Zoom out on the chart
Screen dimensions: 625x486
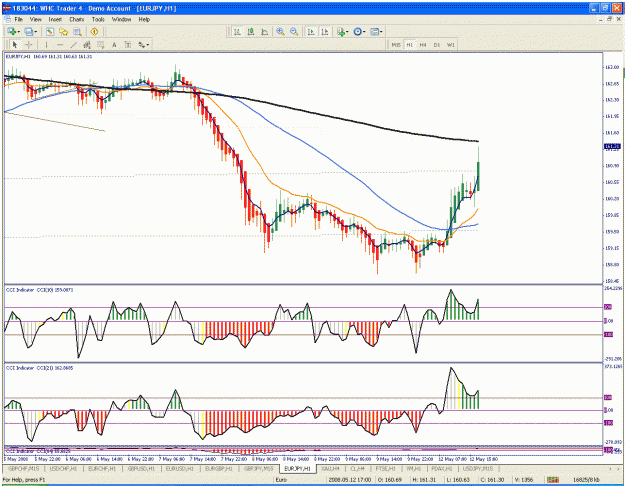coord(294,31)
